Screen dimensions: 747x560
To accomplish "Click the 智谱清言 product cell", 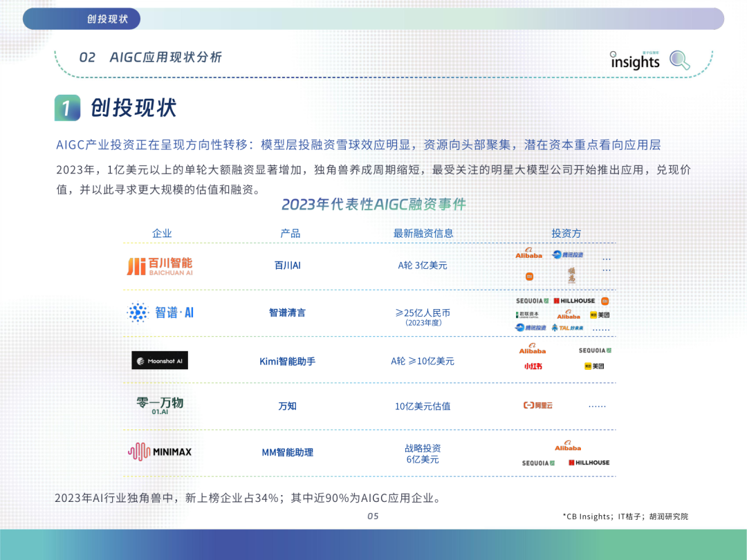I will point(287,313).
